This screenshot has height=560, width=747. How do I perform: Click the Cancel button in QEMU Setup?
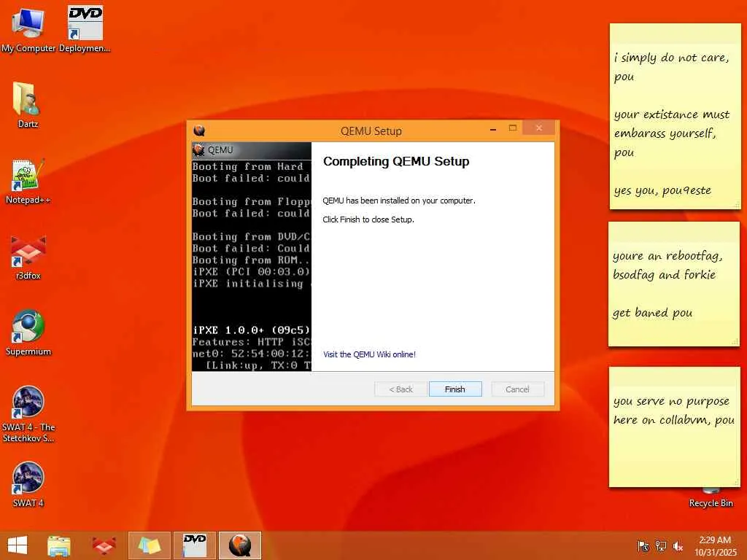(517, 389)
